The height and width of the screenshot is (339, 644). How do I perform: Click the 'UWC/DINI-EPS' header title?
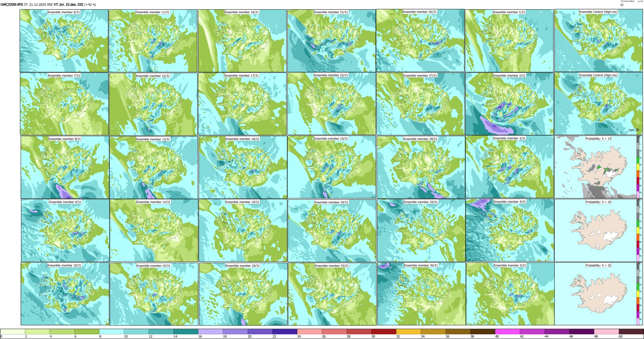(x=12, y=5)
